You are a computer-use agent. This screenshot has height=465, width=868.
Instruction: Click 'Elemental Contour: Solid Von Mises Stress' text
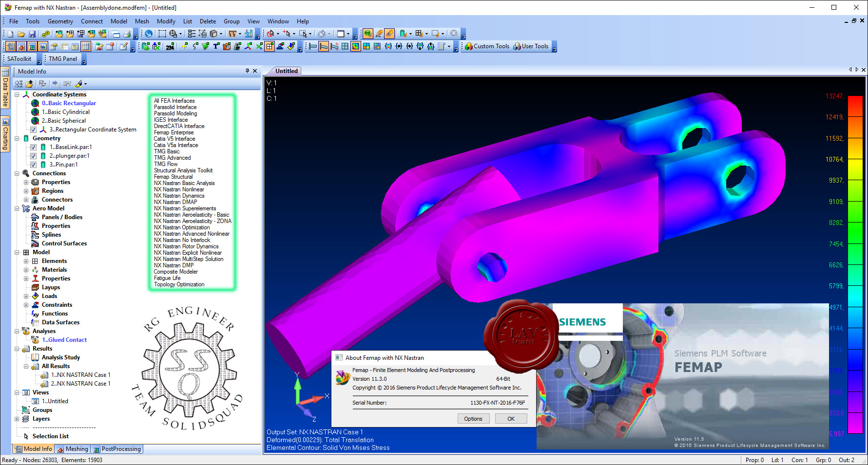click(328, 448)
